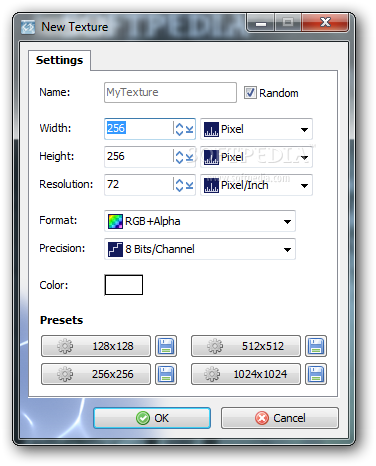Click the Height spinner up/down arrows
This screenshot has height=466, width=376.
click(x=179, y=157)
